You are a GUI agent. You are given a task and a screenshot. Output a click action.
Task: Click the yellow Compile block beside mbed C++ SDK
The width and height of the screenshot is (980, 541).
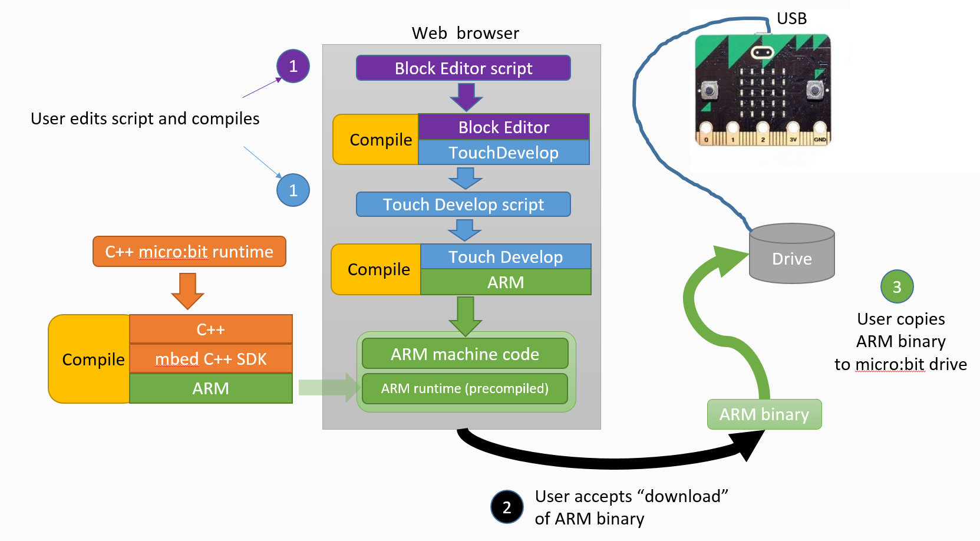(x=90, y=359)
